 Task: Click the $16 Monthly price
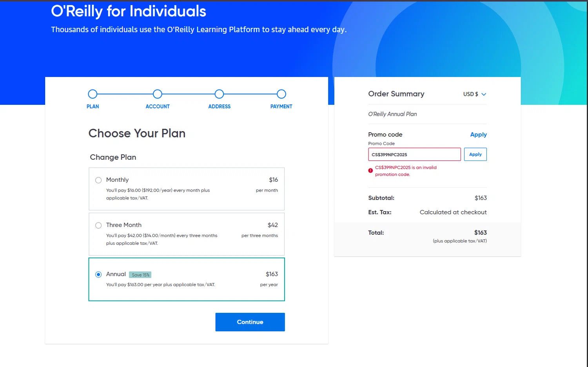(273, 180)
